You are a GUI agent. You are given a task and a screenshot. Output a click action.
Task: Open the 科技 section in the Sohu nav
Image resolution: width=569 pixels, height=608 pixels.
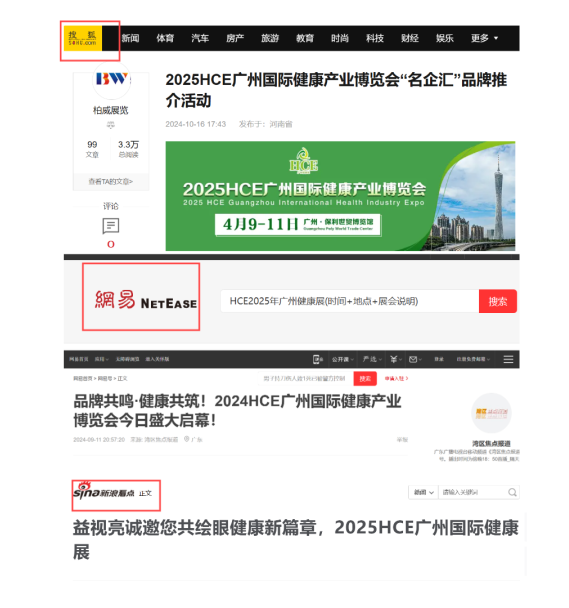point(375,38)
